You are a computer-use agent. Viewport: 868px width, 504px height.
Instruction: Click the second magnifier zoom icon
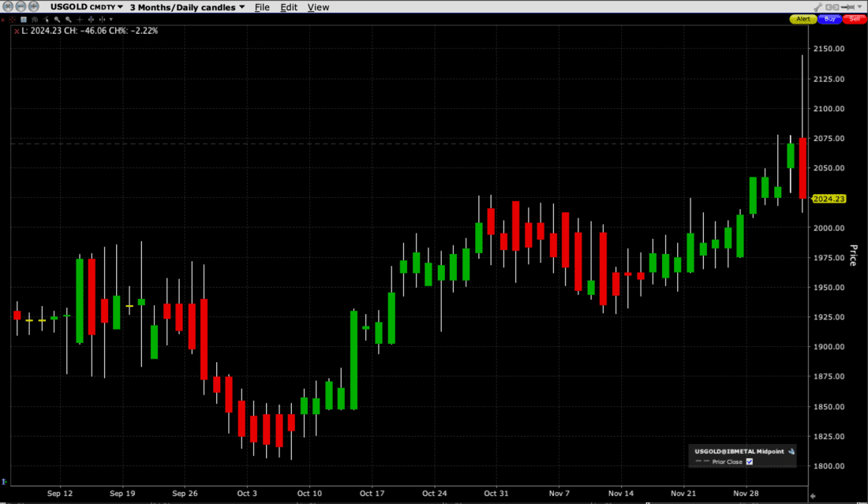tap(68, 20)
